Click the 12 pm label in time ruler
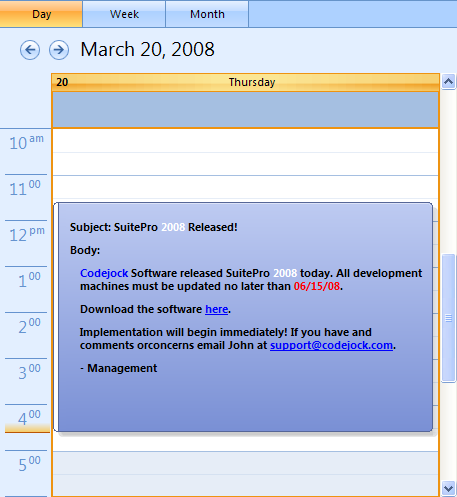Image resolution: width=457 pixels, height=497 pixels. click(x=27, y=234)
